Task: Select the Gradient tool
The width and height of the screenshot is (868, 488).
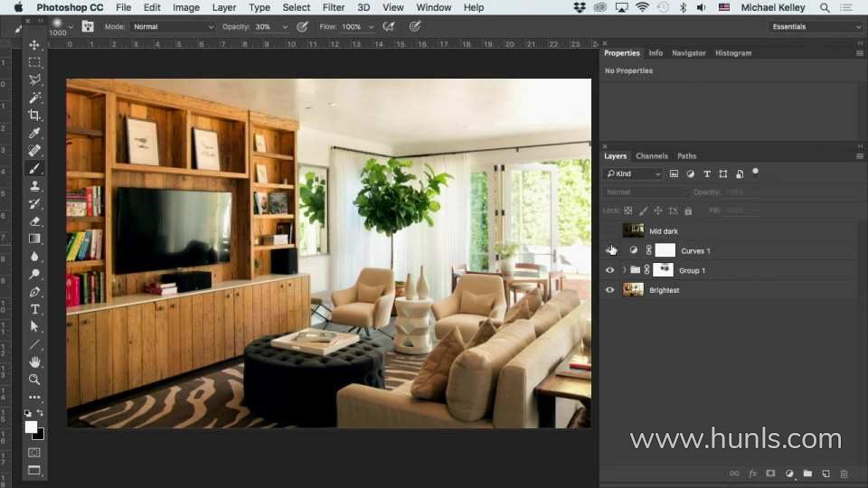Action: pos(34,239)
